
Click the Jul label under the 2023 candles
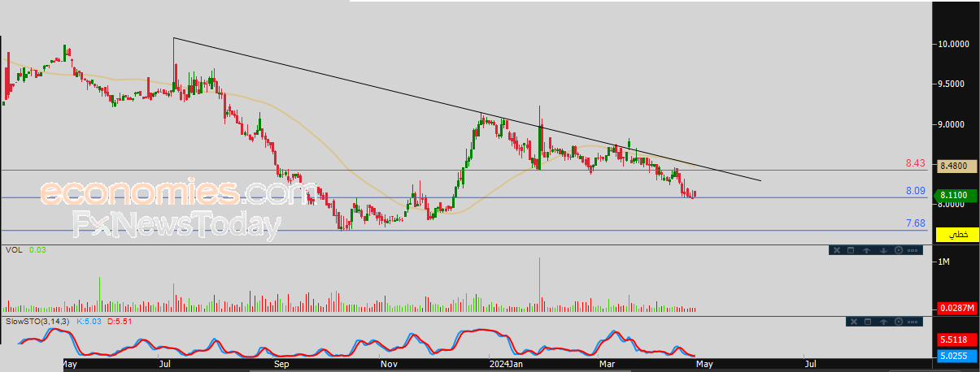(x=166, y=366)
